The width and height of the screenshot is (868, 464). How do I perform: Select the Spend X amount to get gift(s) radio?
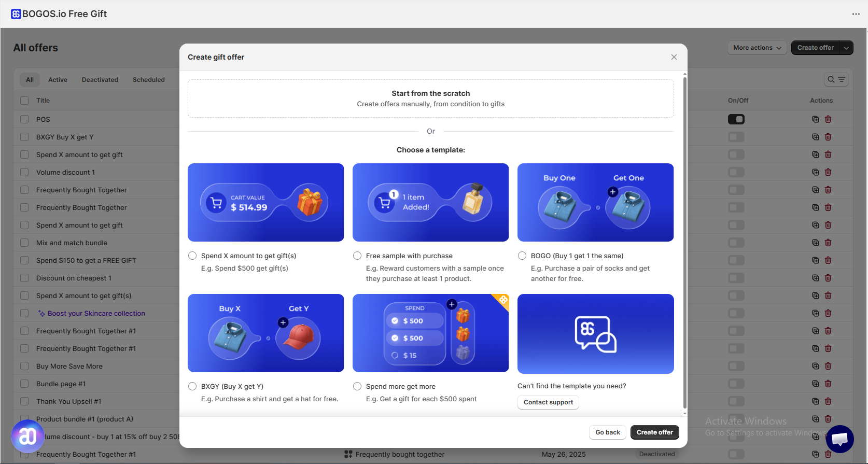click(192, 256)
